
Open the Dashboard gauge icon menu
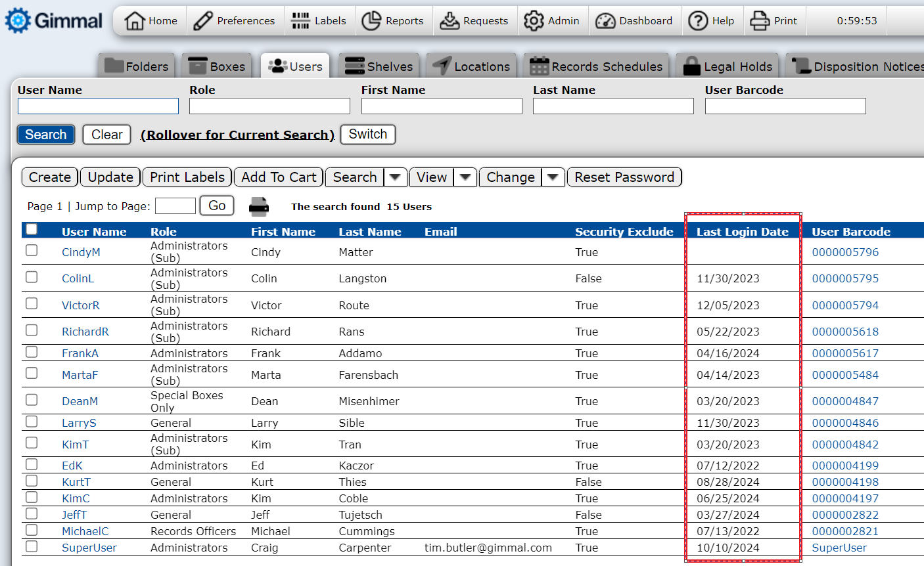tap(605, 21)
